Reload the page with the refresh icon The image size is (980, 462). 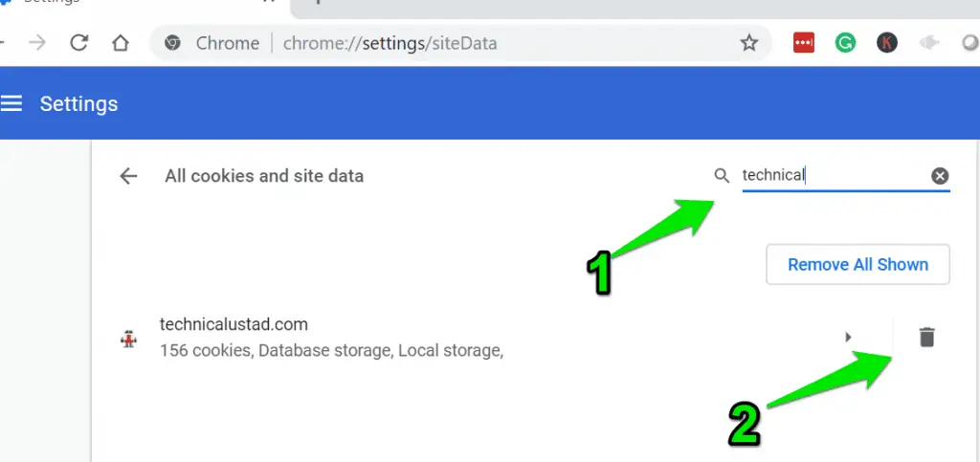[x=78, y=43]
